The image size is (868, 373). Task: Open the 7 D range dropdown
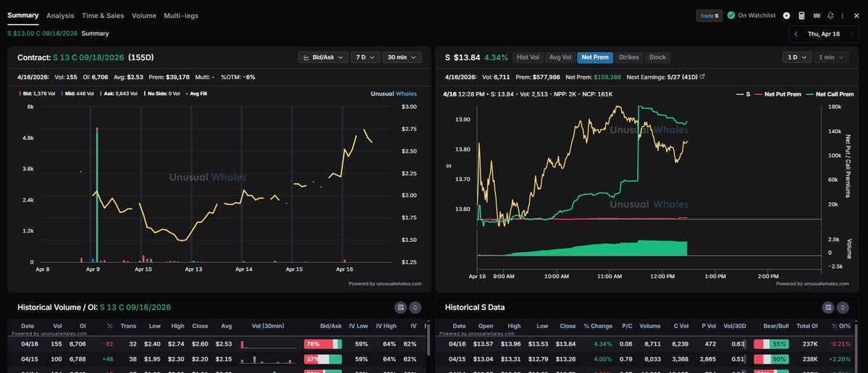pos(365,57)
